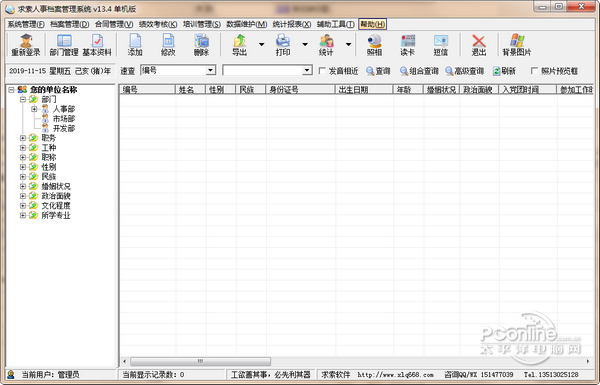This screenshot has width=600, height=385.
Task: Click the scrollbar right arrow
Action: point(588,361)
